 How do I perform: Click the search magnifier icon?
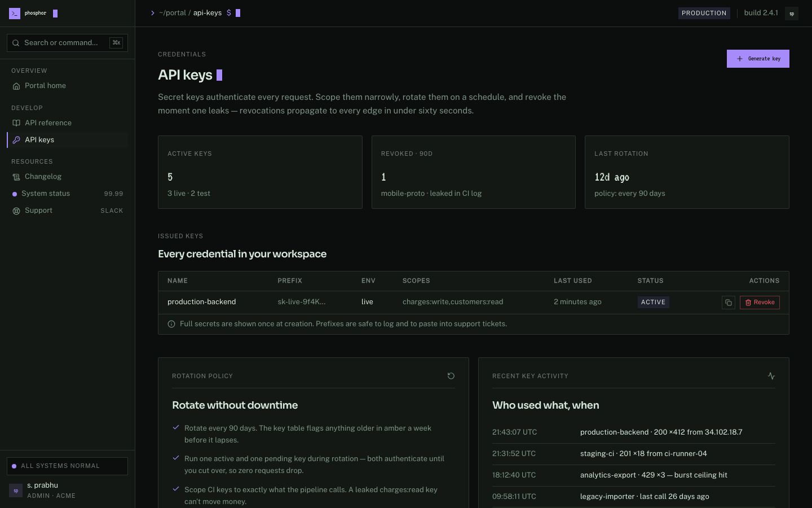point(16,43)
